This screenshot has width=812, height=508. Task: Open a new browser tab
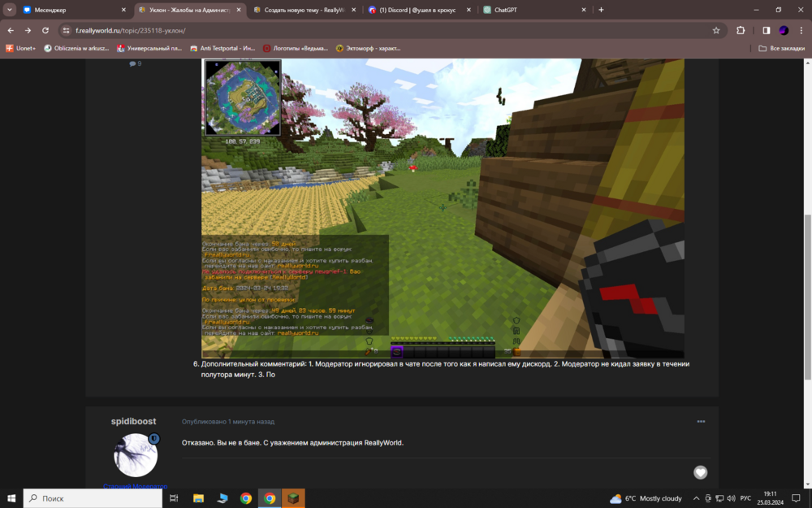[601, 10]
